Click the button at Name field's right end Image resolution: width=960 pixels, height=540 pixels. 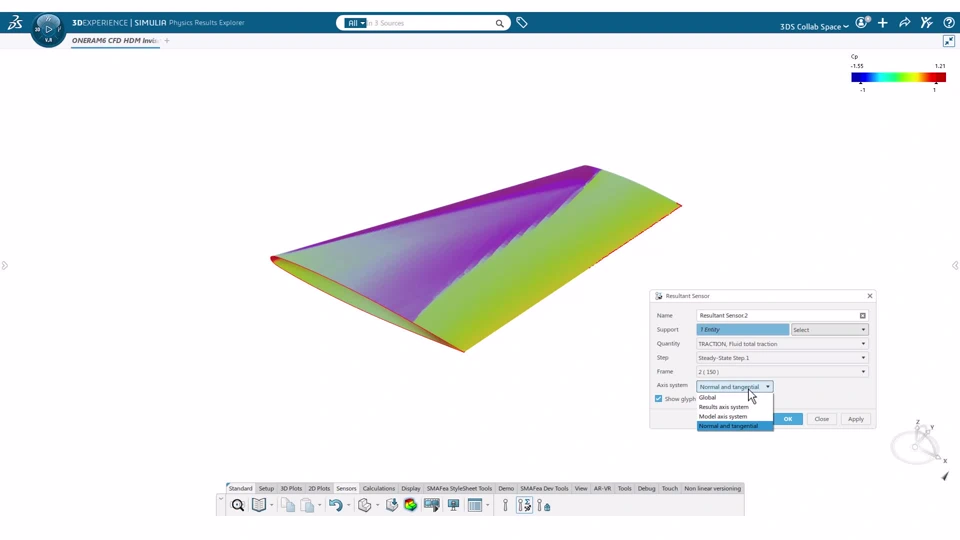tap(863, 315)
